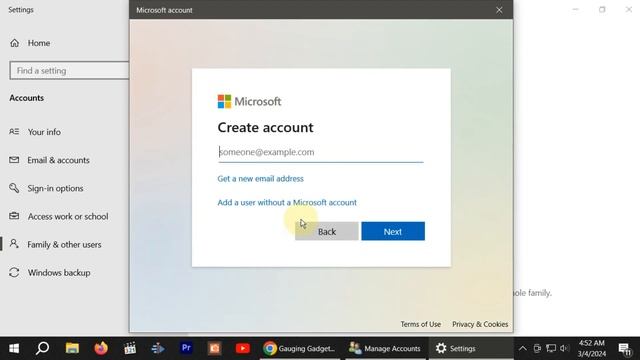
Task: Open the notification center icon
Action: tap(624, 349)
